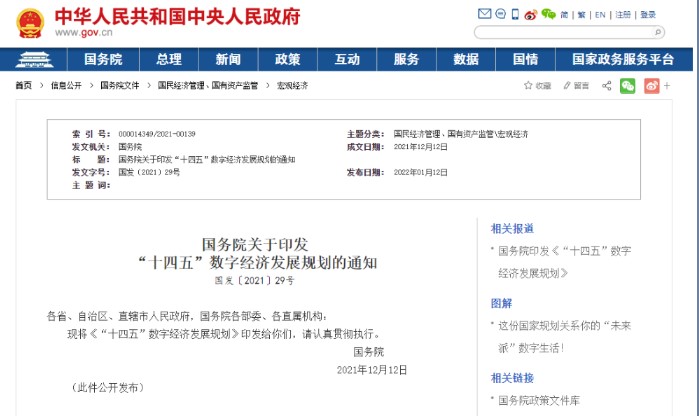Click the plus icon for more sharing
699x416 pixels.
coord(667,86)
